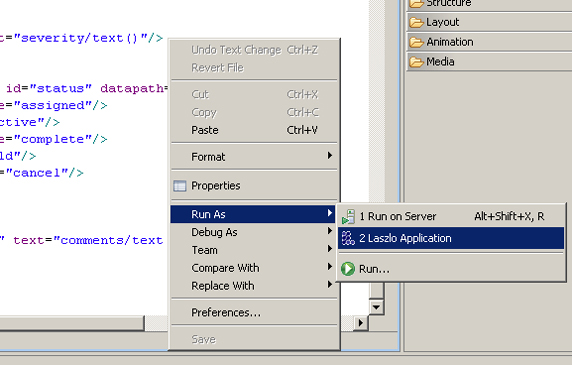572x365 pixels.
Task: Click the "comments/text" code string
Action: pos(108,240)
